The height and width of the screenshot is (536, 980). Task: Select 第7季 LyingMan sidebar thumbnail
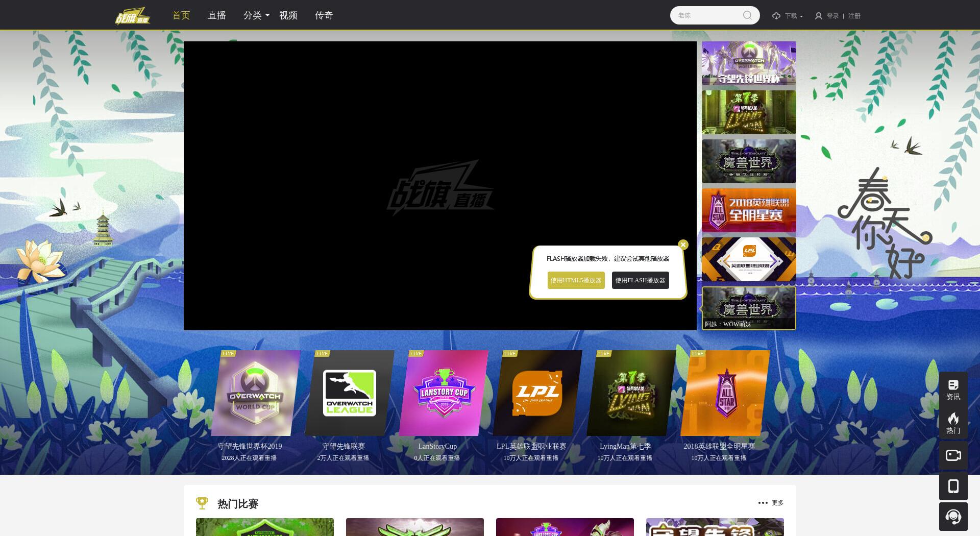click(749, 112)
